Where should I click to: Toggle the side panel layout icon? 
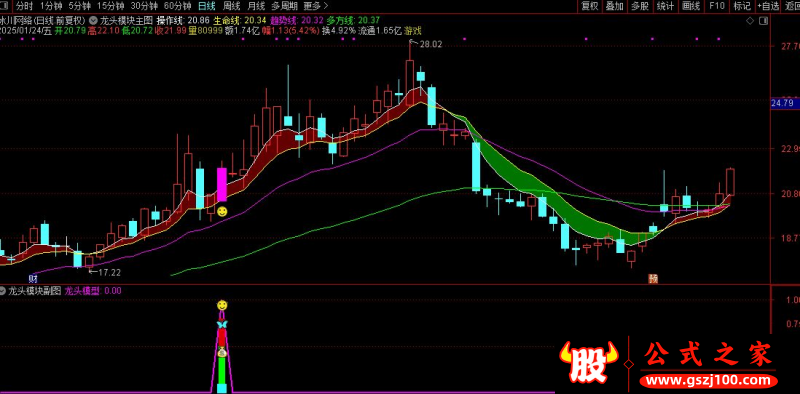point(763,21)
